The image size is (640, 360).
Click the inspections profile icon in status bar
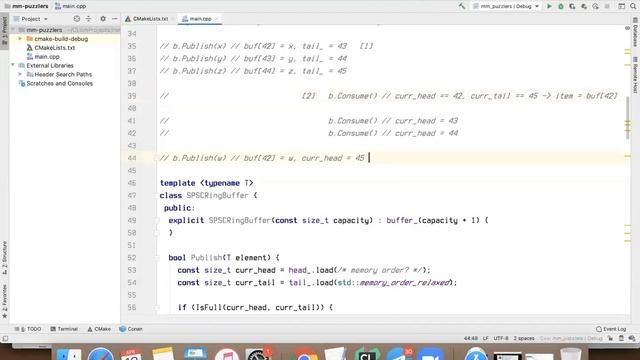pos(632,338)
